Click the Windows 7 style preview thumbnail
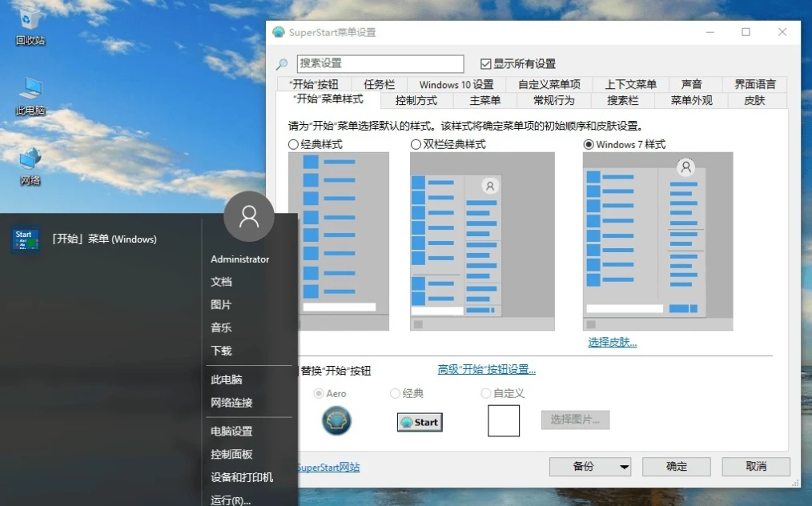 tap(657, 241)
